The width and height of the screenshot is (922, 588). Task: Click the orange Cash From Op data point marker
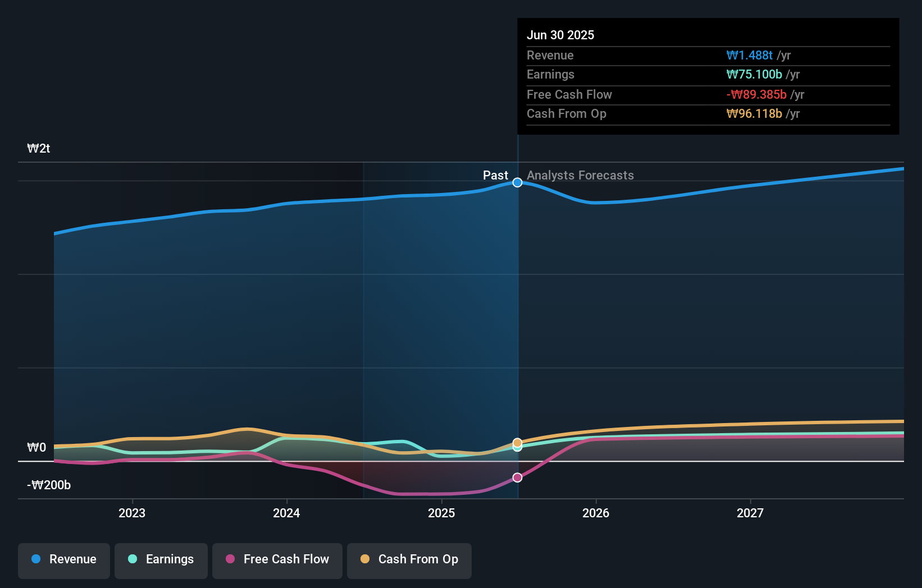pyautogui.click(x=517, y=443)
